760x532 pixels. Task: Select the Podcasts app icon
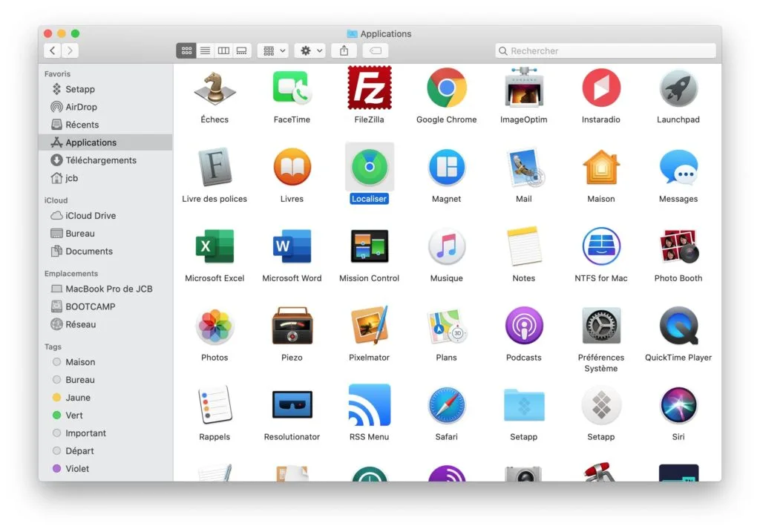(523, 326)
